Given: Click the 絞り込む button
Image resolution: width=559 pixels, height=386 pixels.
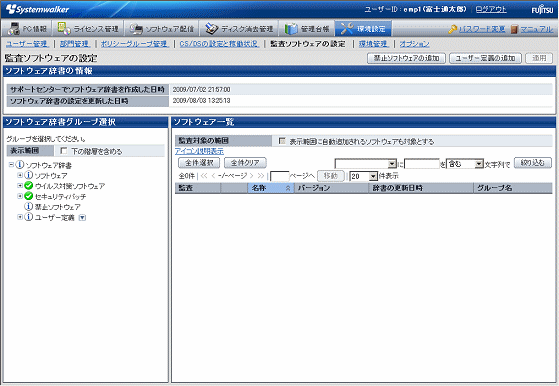Looking at the screenshot, I should click(533, 163).
